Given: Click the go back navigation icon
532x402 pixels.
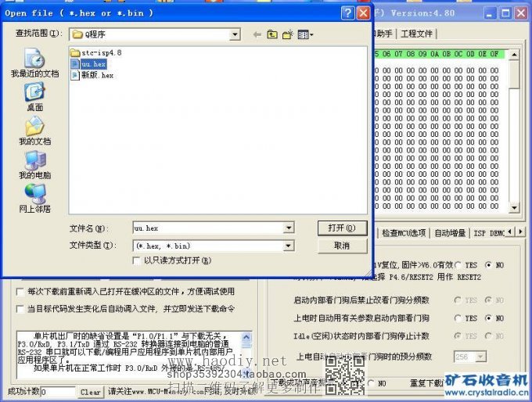Looking at the screenshot, I should tap(256, 34).
